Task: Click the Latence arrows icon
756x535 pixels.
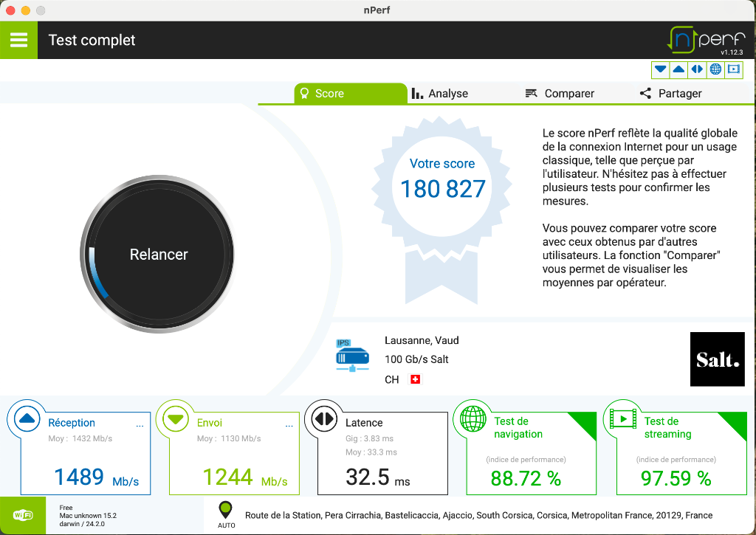Action: (324, 419)
